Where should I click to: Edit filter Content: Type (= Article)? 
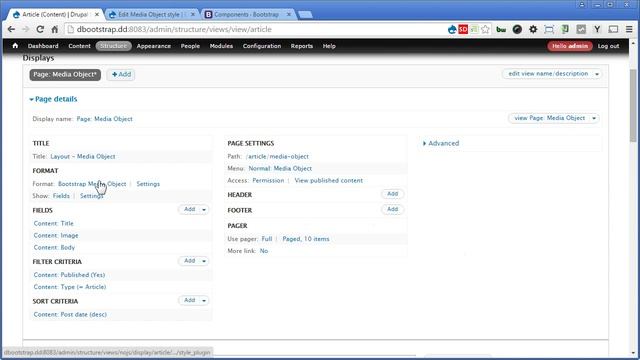[x=70, y=287]
